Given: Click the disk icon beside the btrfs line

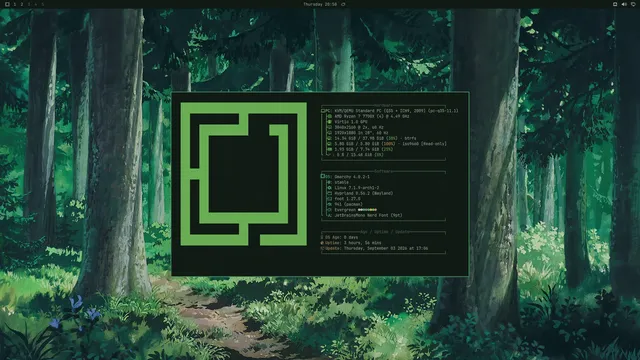Looking at the screenshot, I should pos(329,138).
